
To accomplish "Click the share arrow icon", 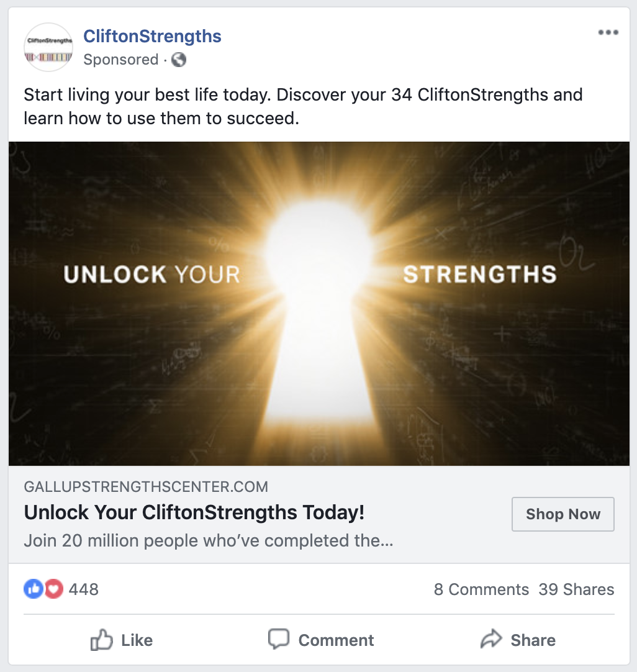I will tap(491, 639).
